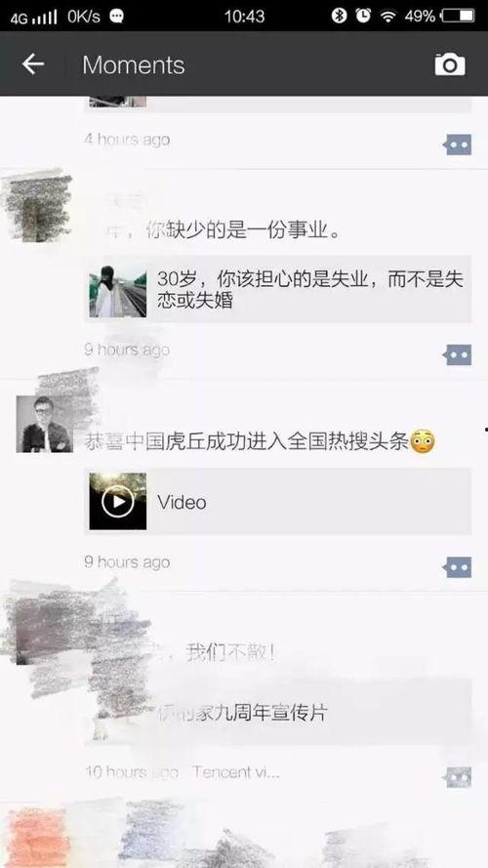The height and width of the screenshot is (868, 488).
Task: Tap the messaging notification icon in status bar
Action: pos(116,17)
